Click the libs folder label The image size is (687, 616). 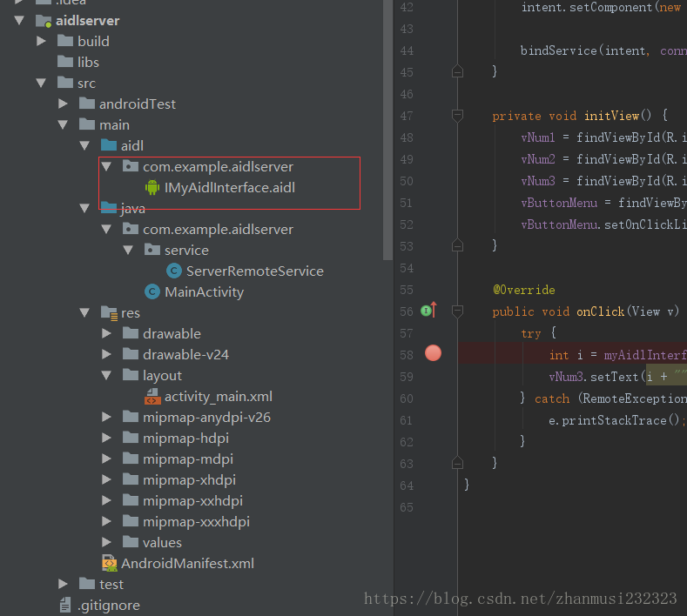point(88,62)
